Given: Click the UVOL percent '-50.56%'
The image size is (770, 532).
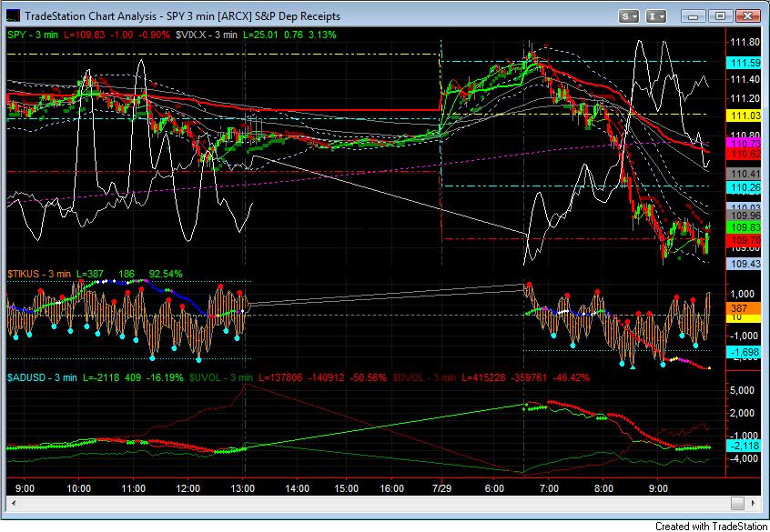Looking at the screenshot, I should pyautogui.click(x=368, y=377).
